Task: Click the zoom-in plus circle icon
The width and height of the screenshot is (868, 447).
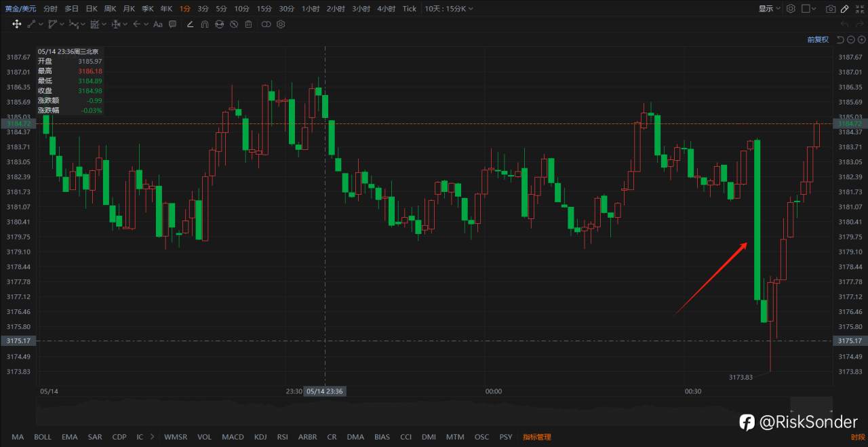Action: [861, 39]
